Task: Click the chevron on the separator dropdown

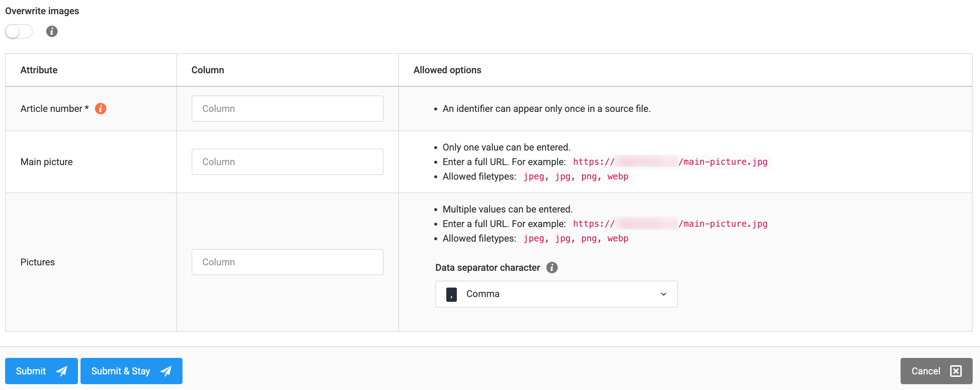Action: click(x=663, y=294)
